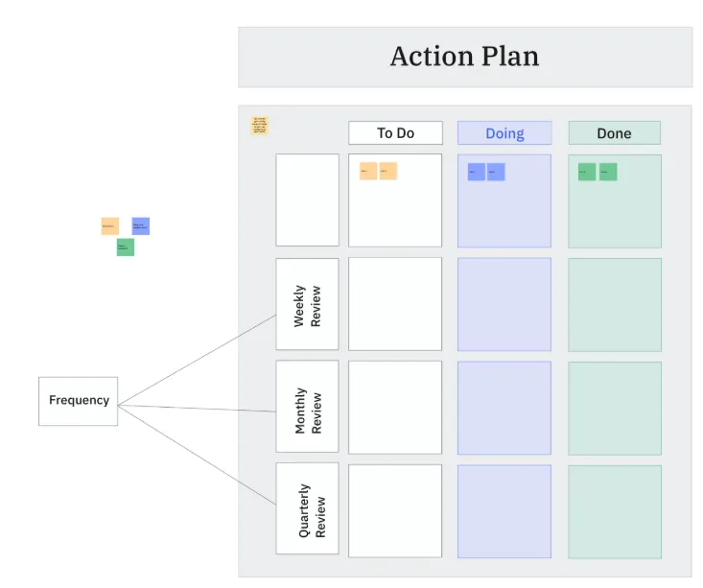Pick the loose blue sticky outside the board
The width and height of the screenshot is (703, 588).
pos(141,226)
